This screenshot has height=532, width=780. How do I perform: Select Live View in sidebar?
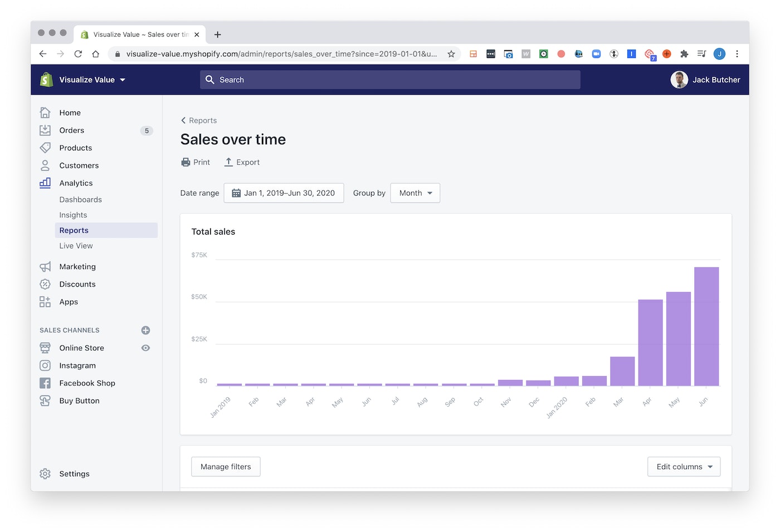tap(76, 246)
